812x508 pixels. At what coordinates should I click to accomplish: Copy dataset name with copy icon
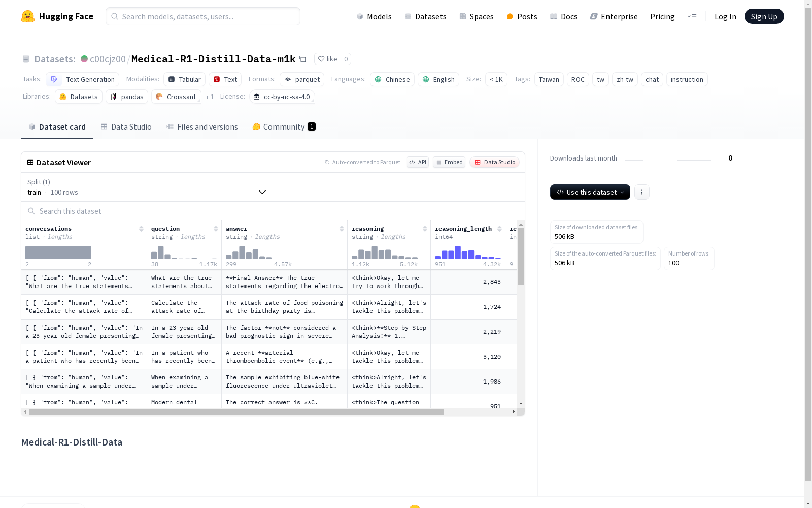pos(302,59)
